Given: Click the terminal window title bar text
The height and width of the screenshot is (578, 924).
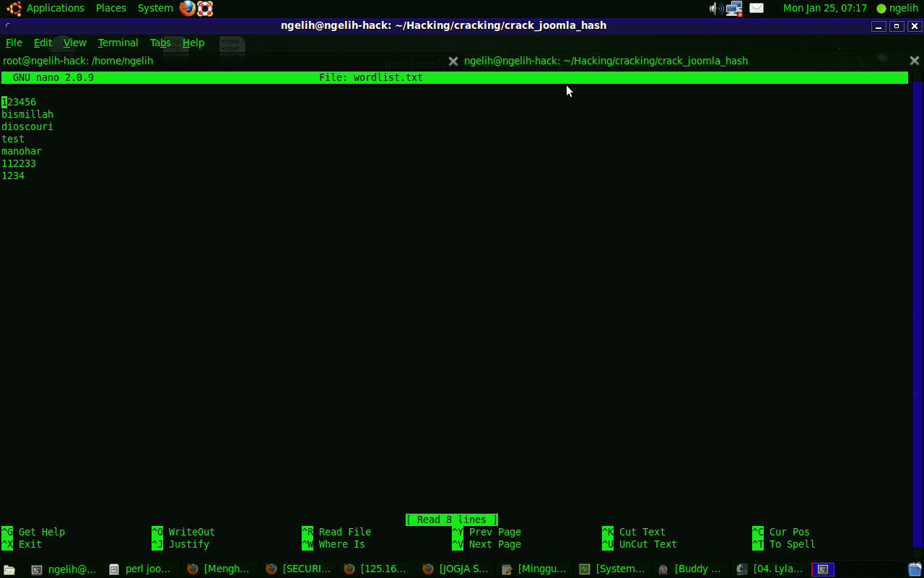Looking at the screenshot, I should (443, 25).
